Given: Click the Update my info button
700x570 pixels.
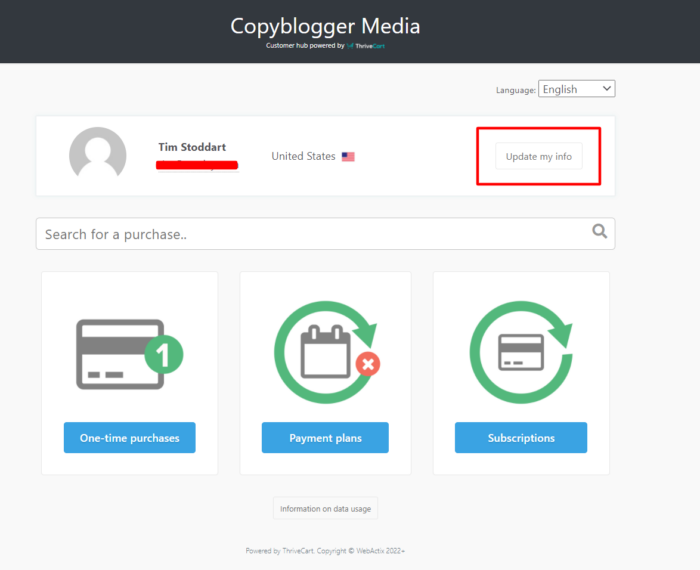Looking at the screenshot, I should pyautogui.click(x=538, y=156).
